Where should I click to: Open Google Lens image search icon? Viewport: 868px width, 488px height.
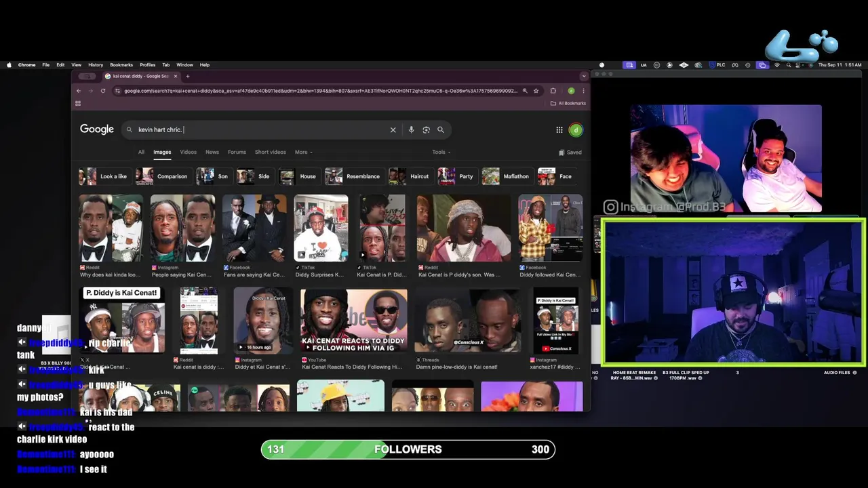[426, 129]
